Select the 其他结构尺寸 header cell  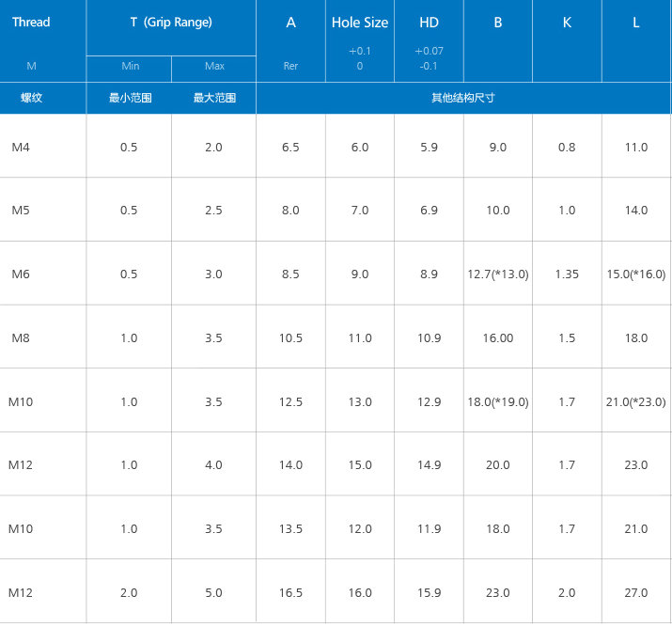(x=464, y=98)
